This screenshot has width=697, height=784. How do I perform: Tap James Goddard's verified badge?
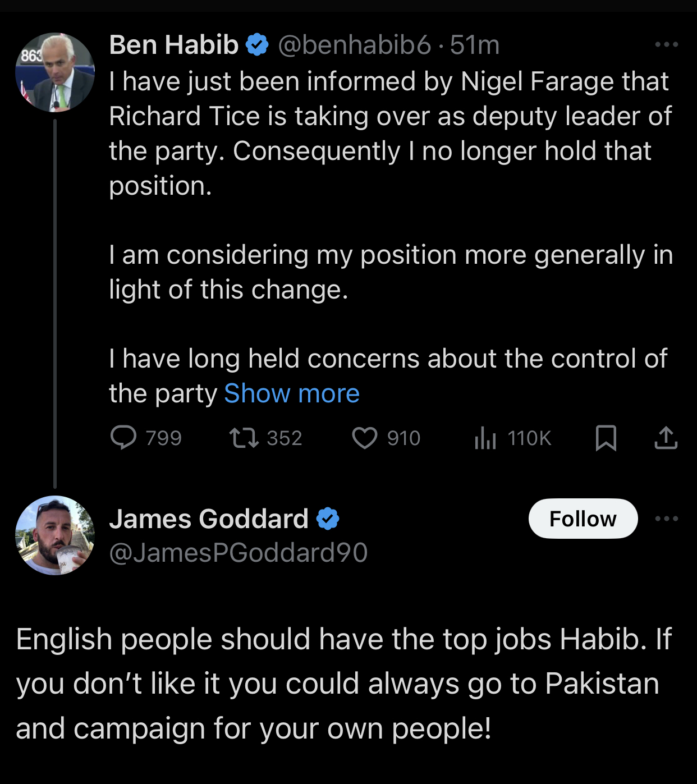point(328,519)
